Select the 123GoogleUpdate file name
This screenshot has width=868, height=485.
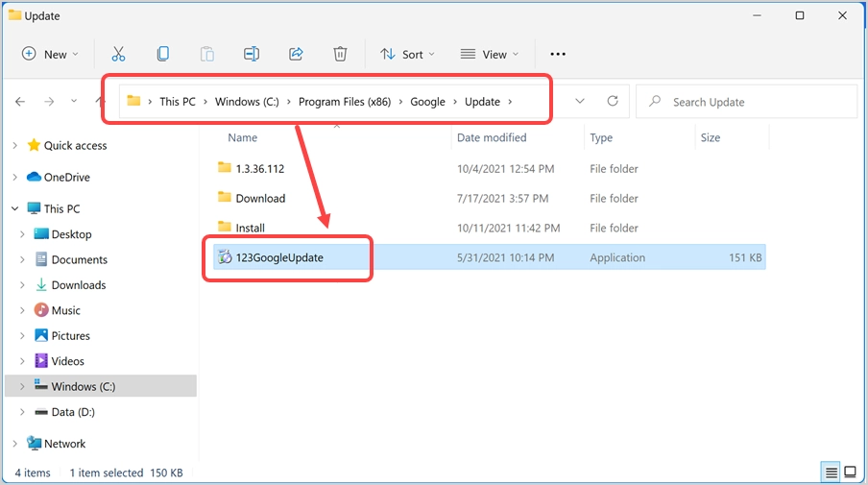(279, 256)
